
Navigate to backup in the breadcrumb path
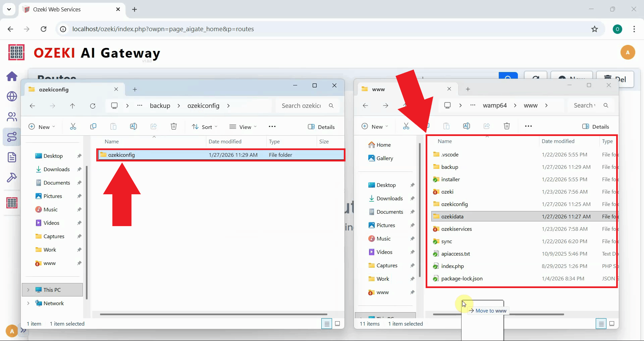160,106
